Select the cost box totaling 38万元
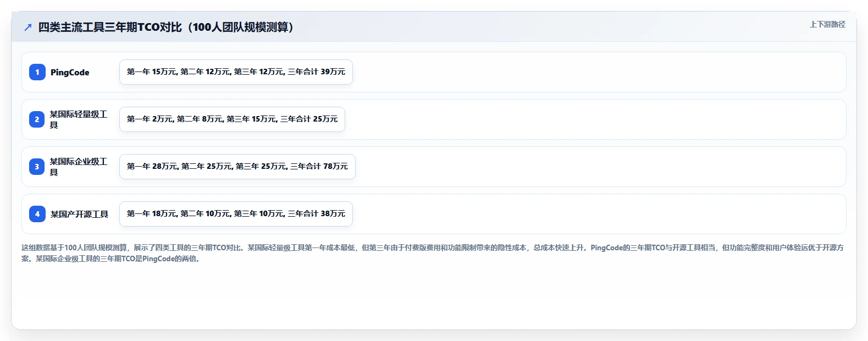The image size is (868, 341). point(236,214)
